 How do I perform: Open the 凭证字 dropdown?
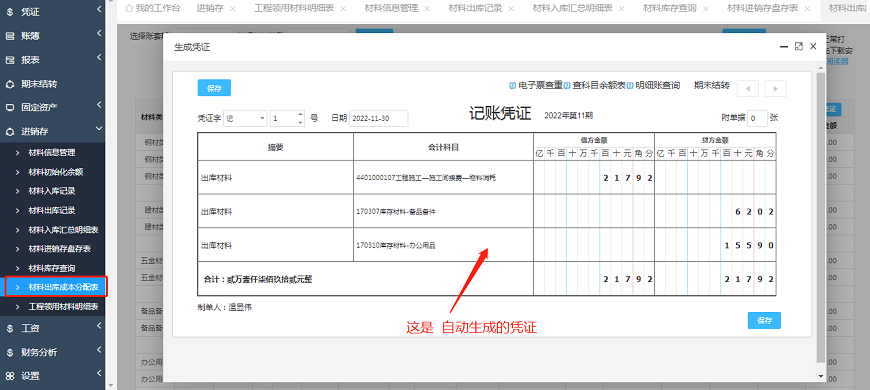pos(245,118)
